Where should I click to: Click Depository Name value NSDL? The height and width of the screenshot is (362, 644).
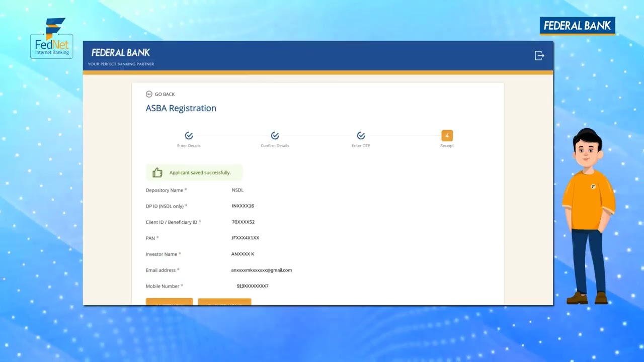coord(237,190)
